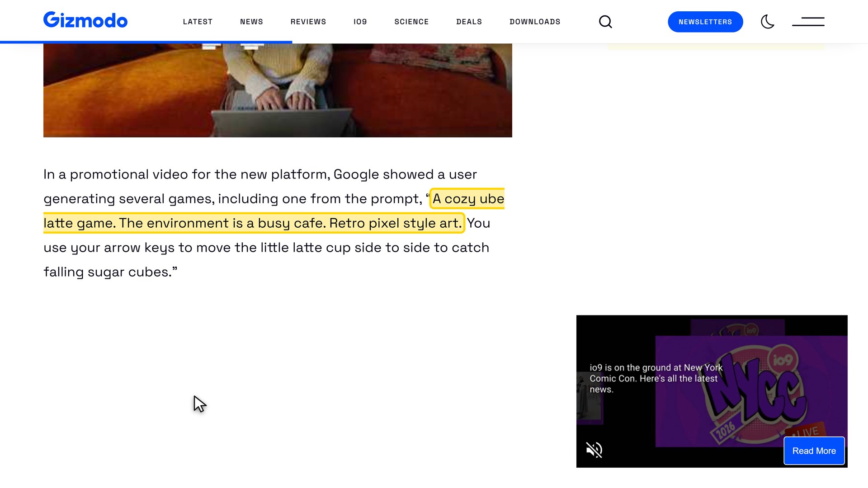Toggle dark mode moon icon
This screenshot has height=488, width=868.
click(x=768, y=22)
